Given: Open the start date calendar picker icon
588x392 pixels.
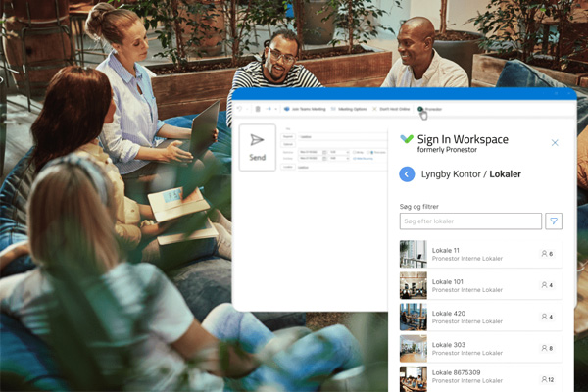Looking at the screenshot, I should pyautogui.click(x=324, y=152).
